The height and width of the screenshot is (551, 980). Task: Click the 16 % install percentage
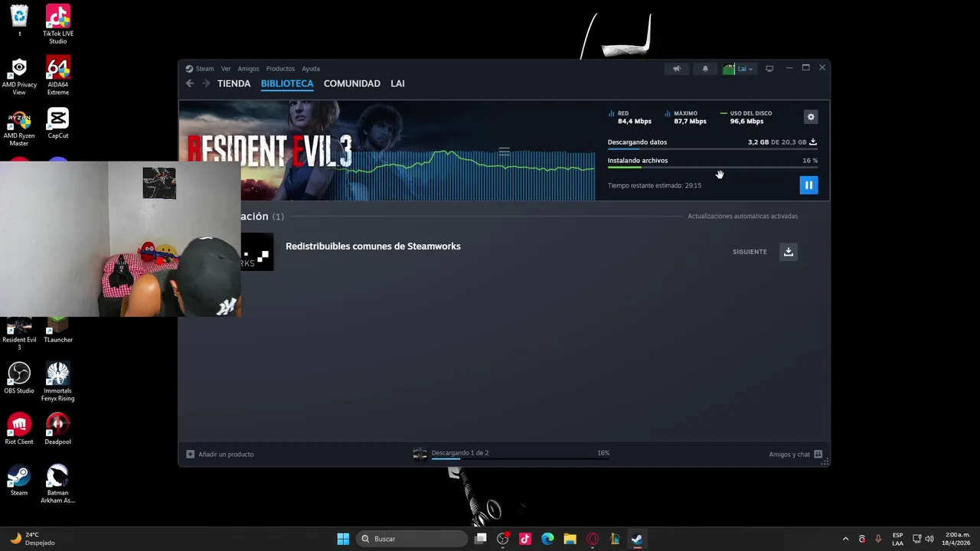pos(810,161)
